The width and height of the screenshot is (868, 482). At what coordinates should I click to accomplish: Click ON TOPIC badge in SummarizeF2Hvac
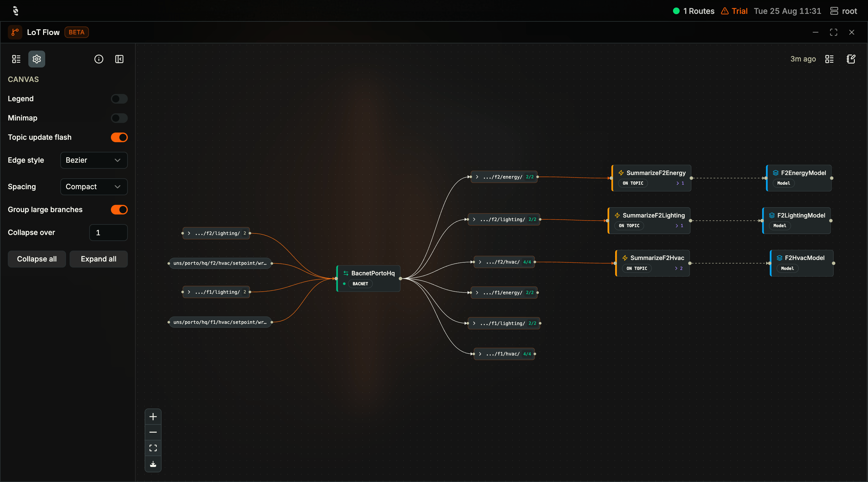(x=637, y=268)
